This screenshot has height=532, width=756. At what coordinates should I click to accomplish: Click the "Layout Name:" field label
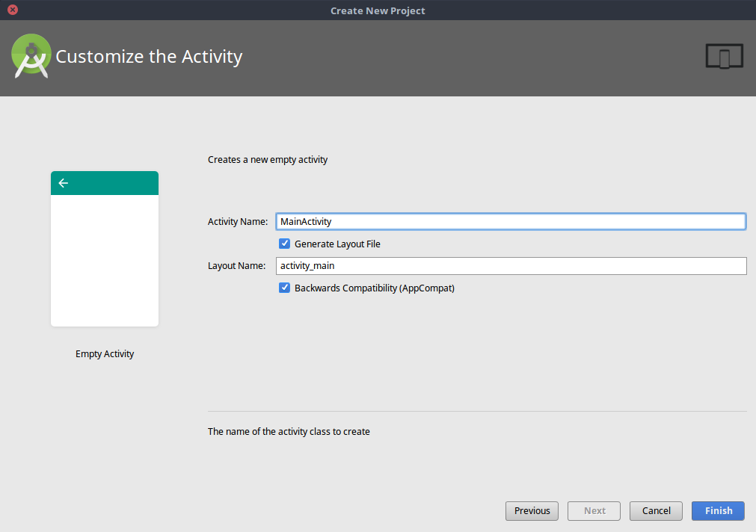point(236,266)
